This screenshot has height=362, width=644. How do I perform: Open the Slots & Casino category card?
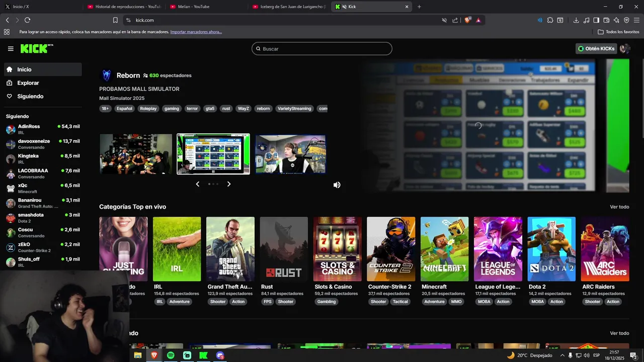click(338, 249)
